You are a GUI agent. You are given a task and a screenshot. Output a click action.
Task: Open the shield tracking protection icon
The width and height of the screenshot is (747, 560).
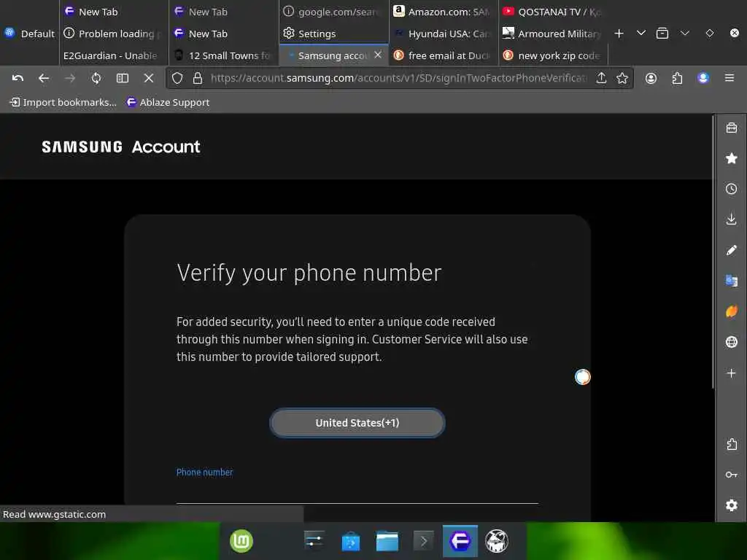pyautogui.click(x=177, y=78)
